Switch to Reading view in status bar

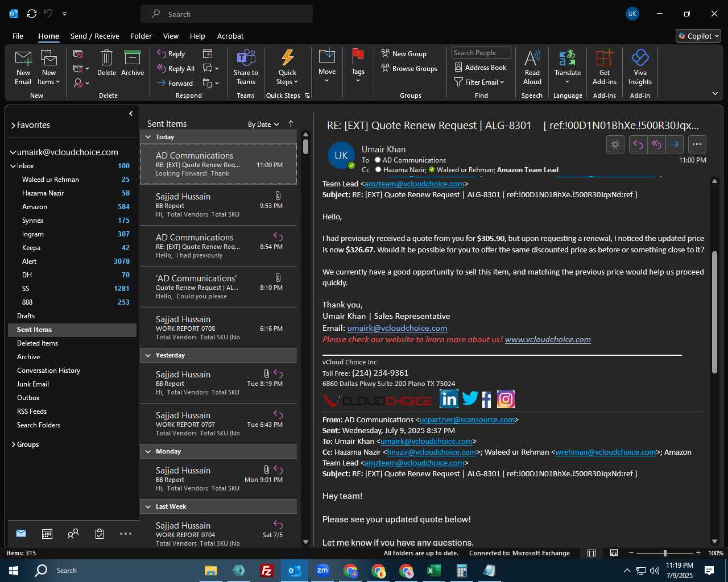click(614, 553)
